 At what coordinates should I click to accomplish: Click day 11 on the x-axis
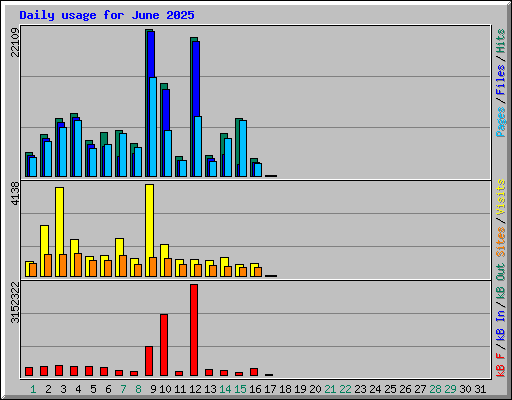(x=180, y=389)
